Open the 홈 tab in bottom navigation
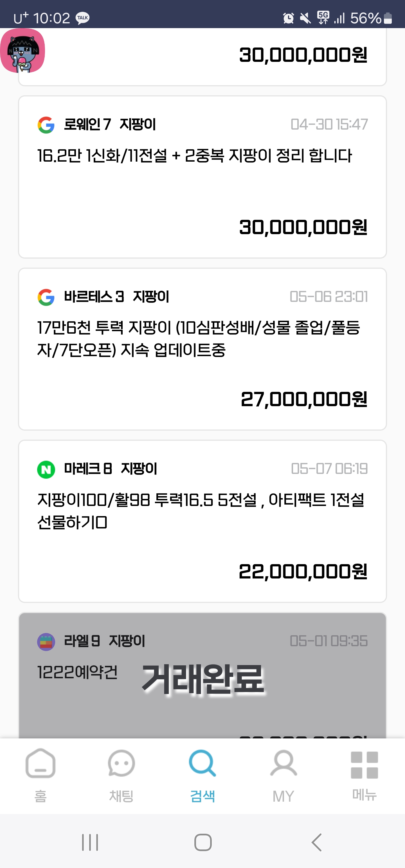Image resolution: width=405 pixels, height=868 pixels. click(40, 775)
